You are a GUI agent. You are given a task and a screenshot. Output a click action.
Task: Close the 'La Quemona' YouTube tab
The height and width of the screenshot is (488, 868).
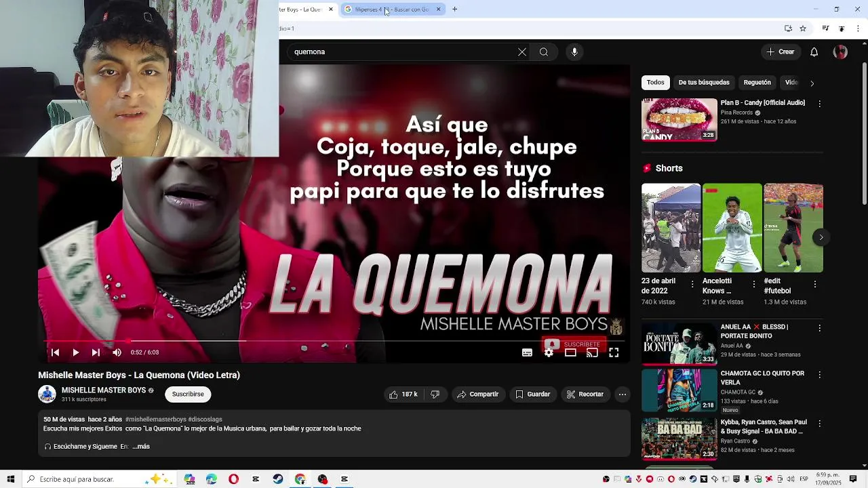(331, 9)
